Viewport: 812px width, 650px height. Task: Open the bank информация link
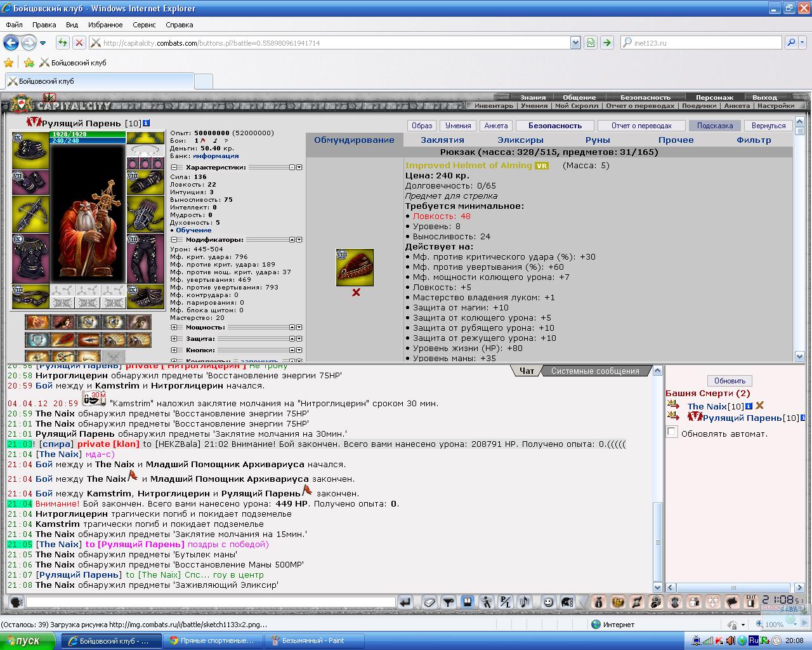click(216, 156)
